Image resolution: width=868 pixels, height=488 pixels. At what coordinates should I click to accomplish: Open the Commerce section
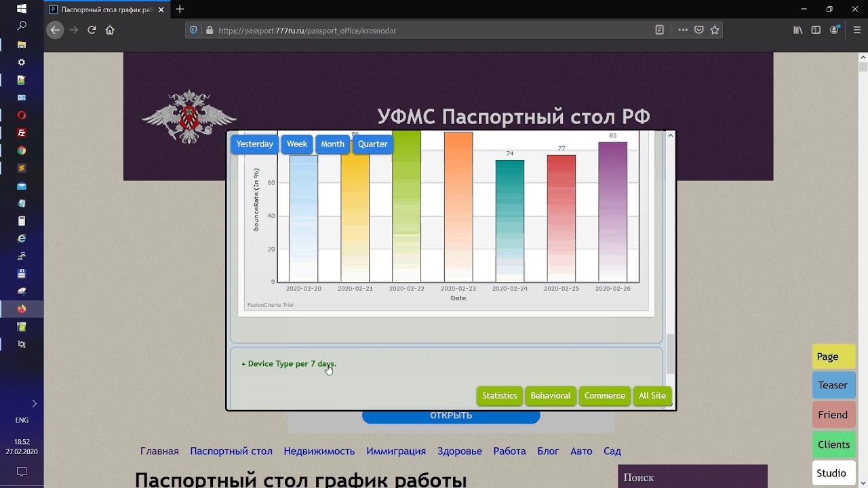tap(605, 396)
